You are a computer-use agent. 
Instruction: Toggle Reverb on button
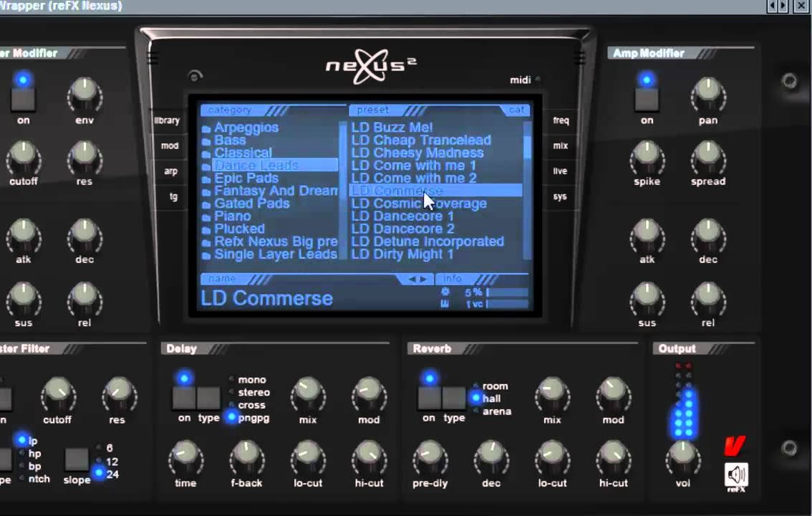430,397
